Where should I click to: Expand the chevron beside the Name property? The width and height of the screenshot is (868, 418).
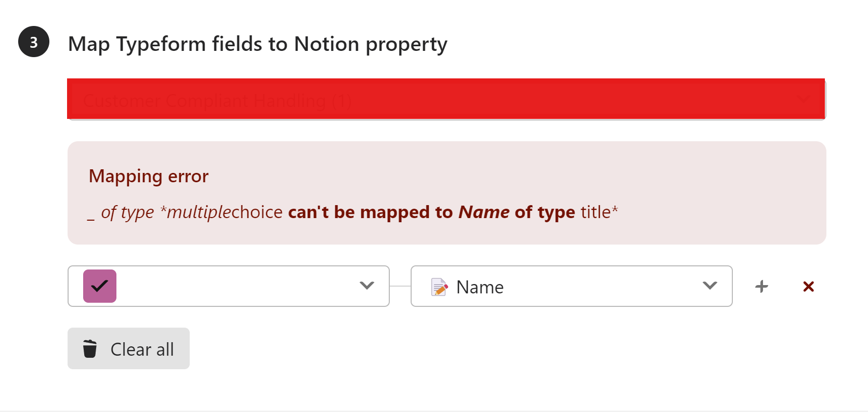click(x=710, y=286)
